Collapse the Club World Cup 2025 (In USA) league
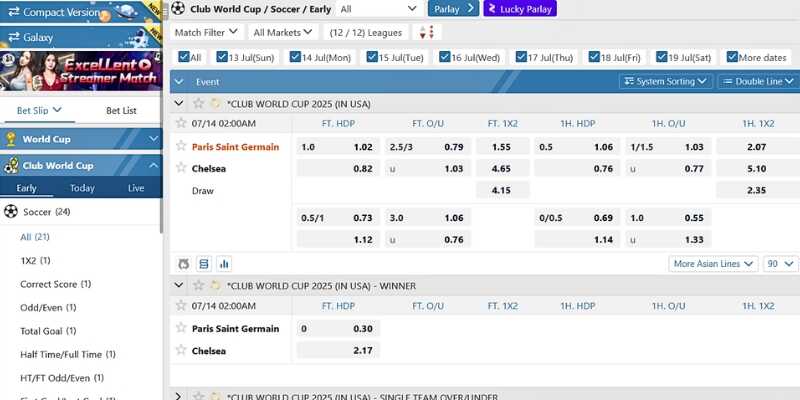 179,104
